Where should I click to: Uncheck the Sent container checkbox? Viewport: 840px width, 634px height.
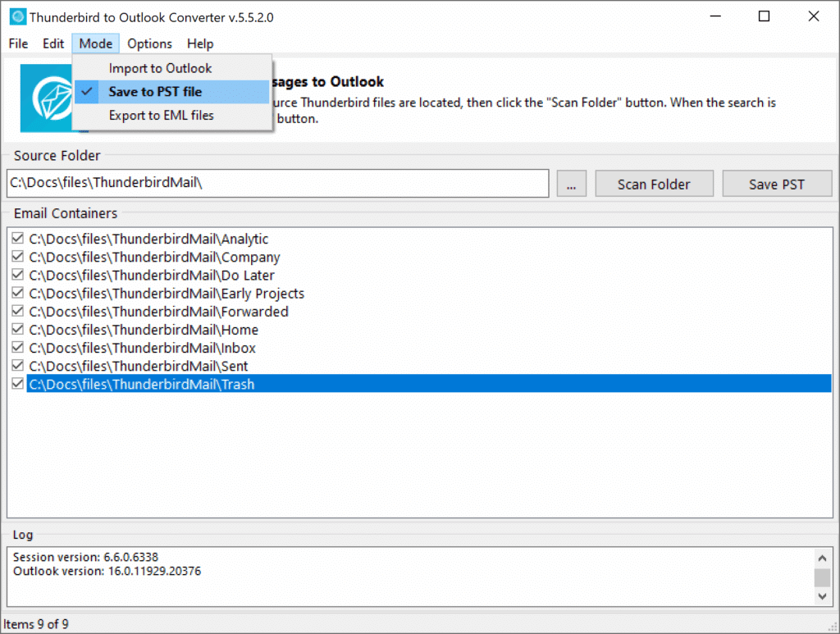17,365
